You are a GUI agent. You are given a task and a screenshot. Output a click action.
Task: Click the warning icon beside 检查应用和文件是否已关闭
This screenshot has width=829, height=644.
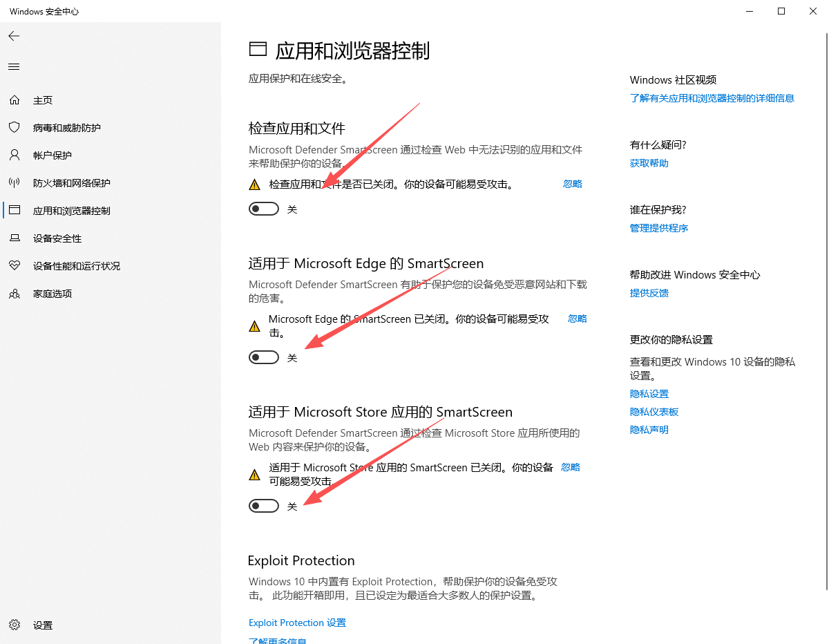click(255, 184)
